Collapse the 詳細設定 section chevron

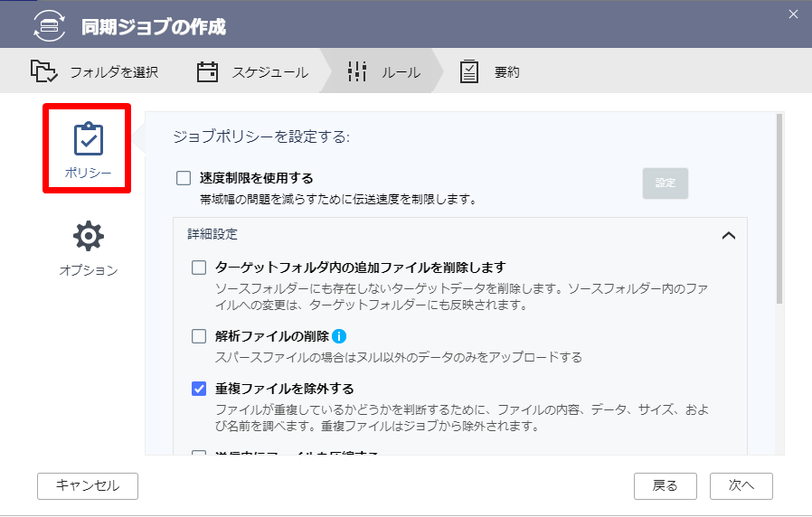pos(729,236)
